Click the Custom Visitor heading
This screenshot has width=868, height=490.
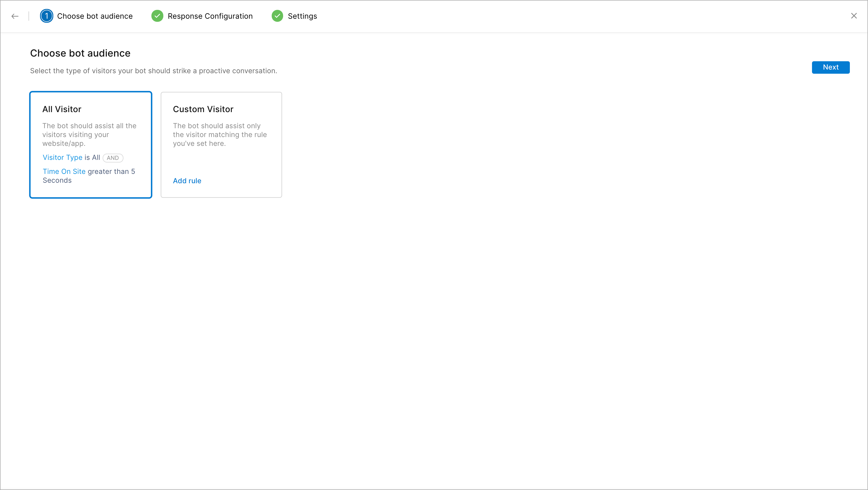[x=203, y=109]
